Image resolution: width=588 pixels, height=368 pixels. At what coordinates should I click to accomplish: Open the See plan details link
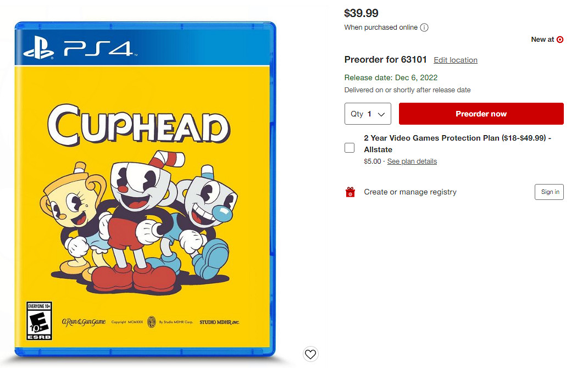412,161
